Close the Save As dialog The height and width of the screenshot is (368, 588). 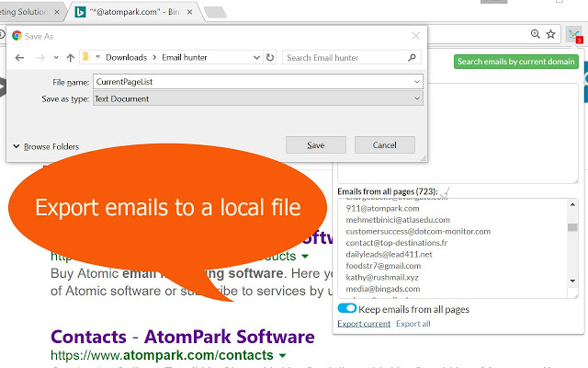click(416, 36)
